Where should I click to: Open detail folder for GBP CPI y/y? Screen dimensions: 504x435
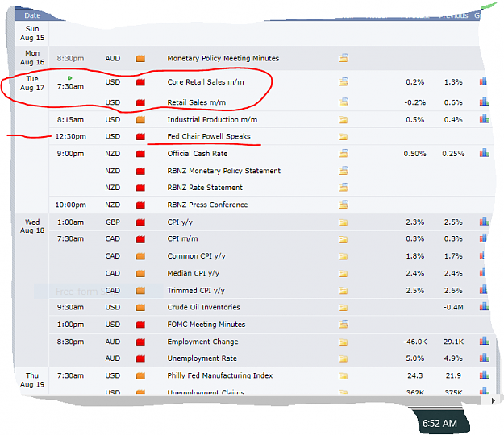[343, 222]
